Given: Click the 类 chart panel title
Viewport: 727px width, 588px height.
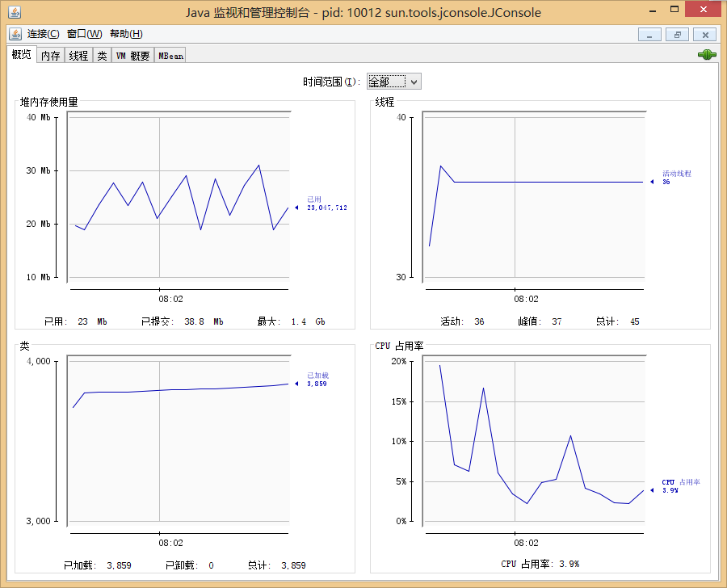Looking at the screenshot, I should pyautogui.click(x=24, y=346).
